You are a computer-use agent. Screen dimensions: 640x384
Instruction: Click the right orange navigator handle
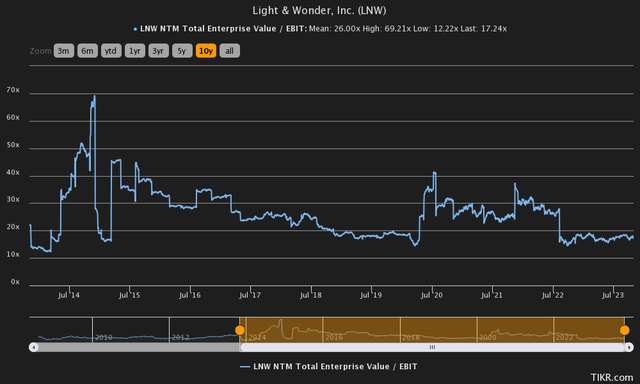(624, 330)
